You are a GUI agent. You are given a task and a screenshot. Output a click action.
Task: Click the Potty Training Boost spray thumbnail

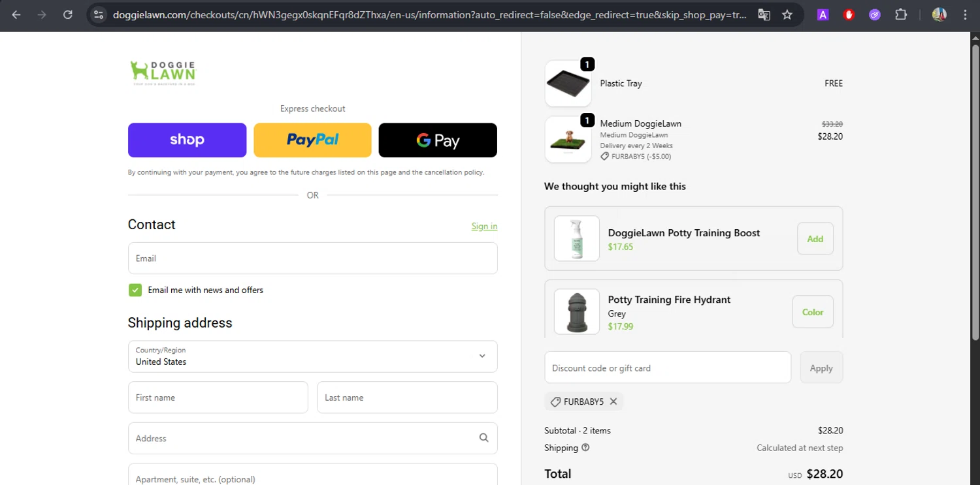point(576,238)
